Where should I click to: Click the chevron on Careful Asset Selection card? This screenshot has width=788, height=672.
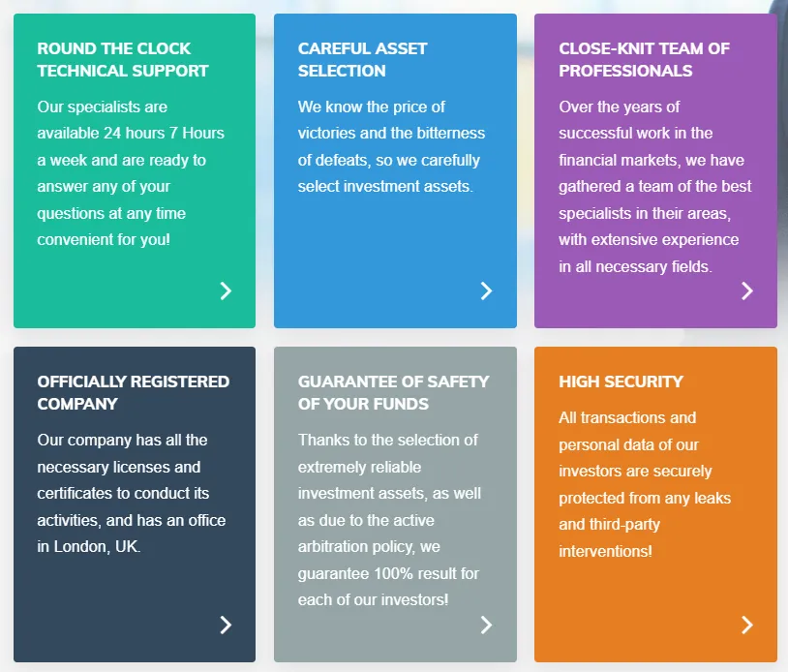click(486, 290)
